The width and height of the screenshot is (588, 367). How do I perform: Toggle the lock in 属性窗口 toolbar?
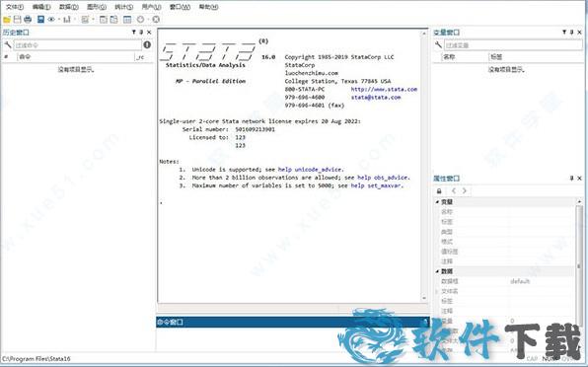pos(439,190)
